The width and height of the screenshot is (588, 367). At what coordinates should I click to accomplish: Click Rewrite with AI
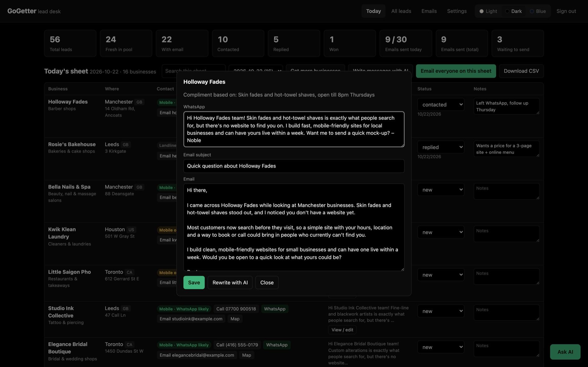pyautogui.click(x=230, y=282)
